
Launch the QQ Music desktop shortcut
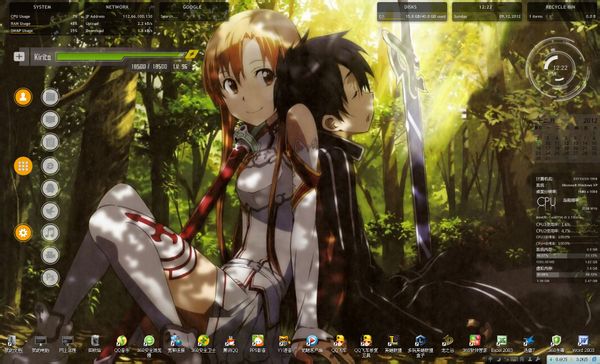(x=122, y=344)
